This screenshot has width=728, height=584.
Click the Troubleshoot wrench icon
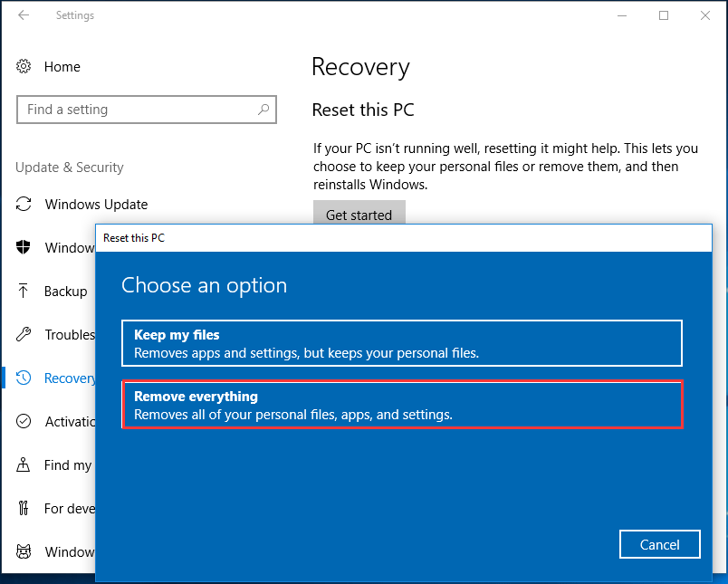pyautogui.click(x=24, y=334)
